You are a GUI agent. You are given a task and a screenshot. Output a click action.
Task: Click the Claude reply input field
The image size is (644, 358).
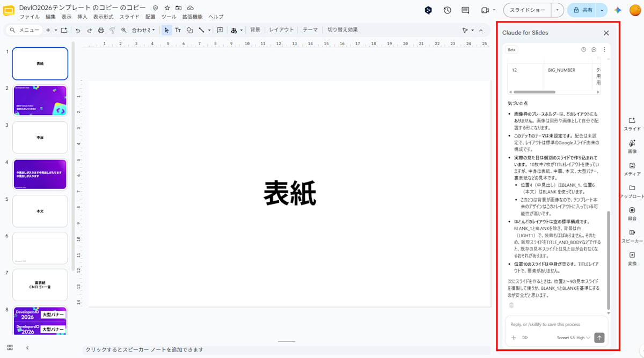click(556, 324)
